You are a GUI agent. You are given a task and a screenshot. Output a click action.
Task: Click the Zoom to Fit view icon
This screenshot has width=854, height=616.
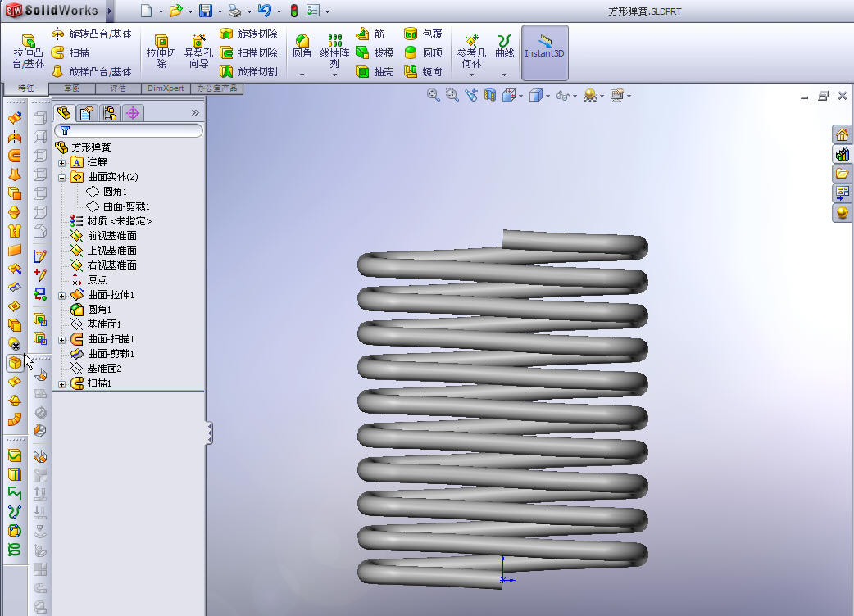point(433,95)
